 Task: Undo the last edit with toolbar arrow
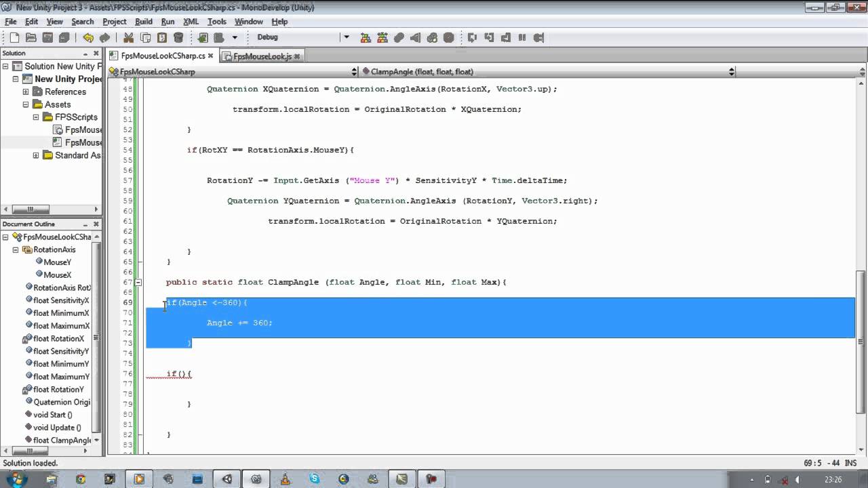pyautogui.click(x=88, y=38)
